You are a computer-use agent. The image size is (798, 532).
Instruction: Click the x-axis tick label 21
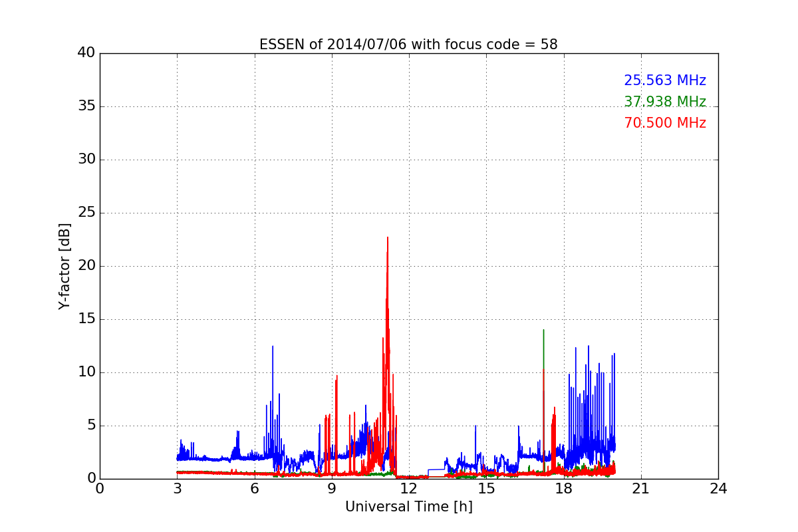click(x=640, y=488)
